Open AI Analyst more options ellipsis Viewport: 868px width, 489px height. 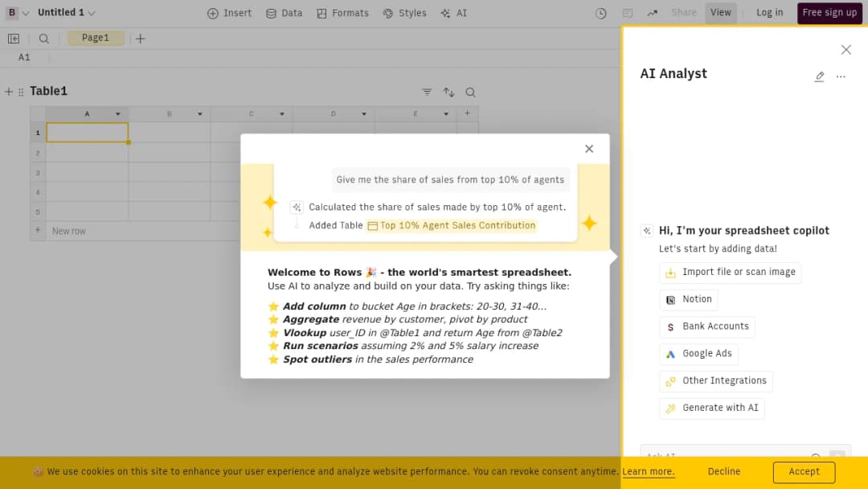pos(841,76)
